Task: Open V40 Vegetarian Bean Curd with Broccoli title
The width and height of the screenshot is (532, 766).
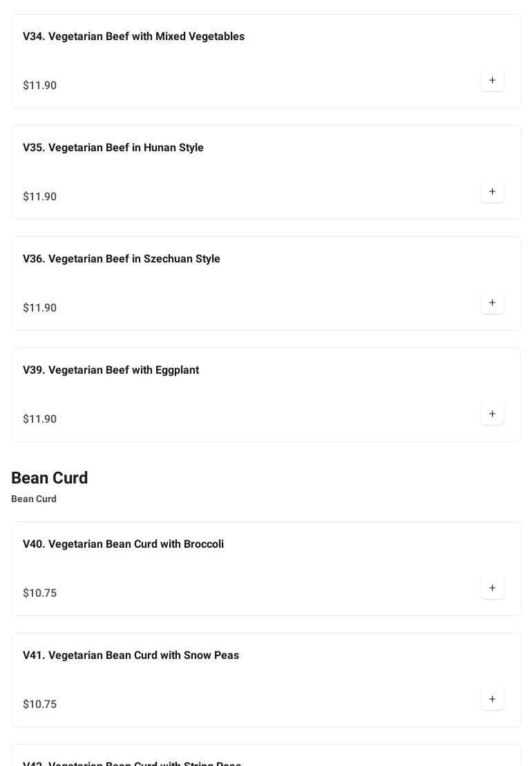Action: (x=123, y=544)
